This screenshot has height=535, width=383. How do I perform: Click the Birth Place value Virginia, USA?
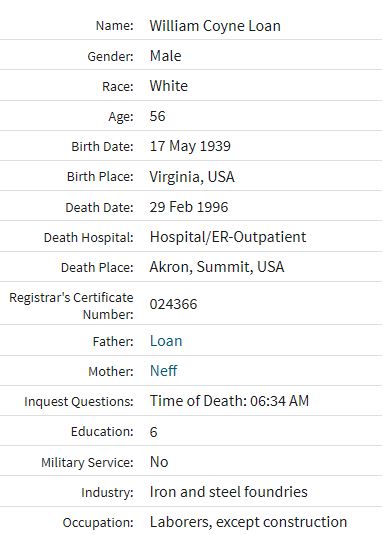click(192, 177)
